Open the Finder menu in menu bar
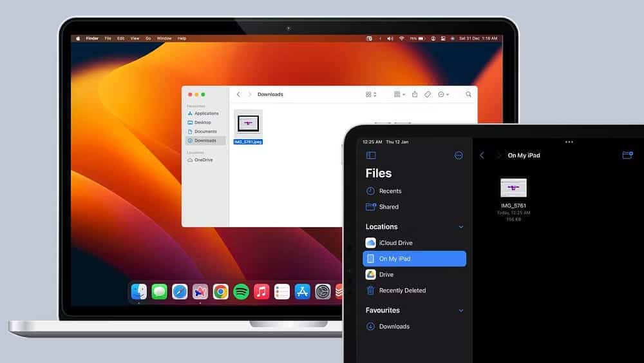644x363 pixels. click(x=92, y=38)
